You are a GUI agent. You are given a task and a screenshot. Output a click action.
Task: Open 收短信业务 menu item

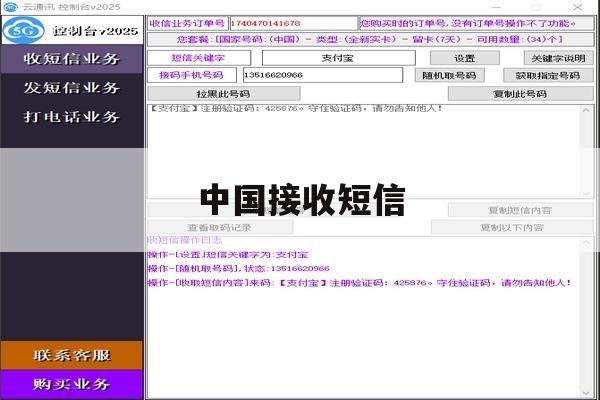tap(72, 59)
